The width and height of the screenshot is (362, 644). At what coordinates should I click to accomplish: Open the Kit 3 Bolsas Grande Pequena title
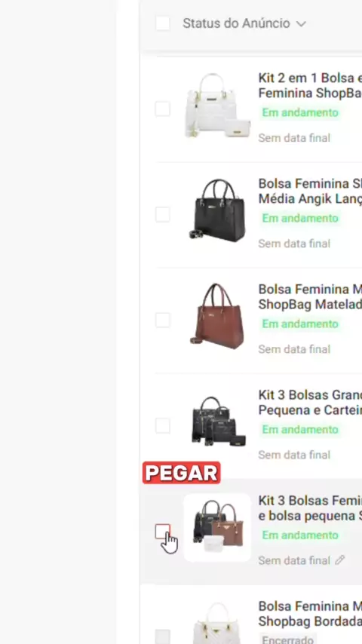click(x=310, y=403)
